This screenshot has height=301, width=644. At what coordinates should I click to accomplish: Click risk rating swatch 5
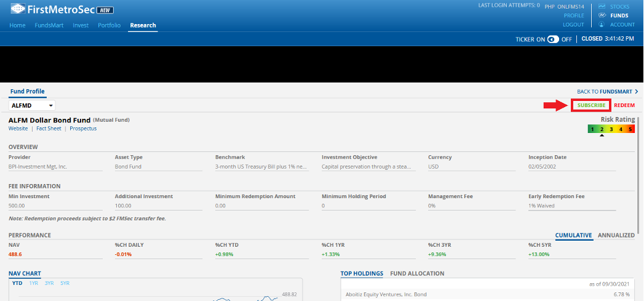coord(630,129)
